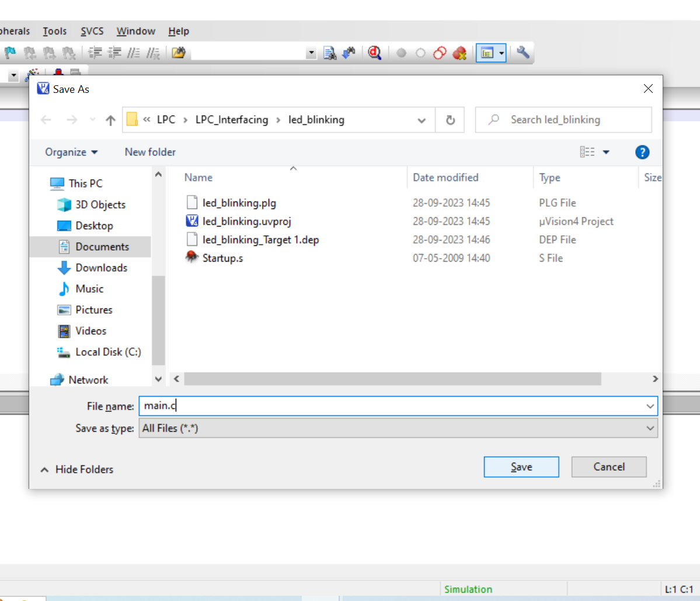Open the Window menu
This screenshot has height=601, width=700.
click(x=135, y=31)
